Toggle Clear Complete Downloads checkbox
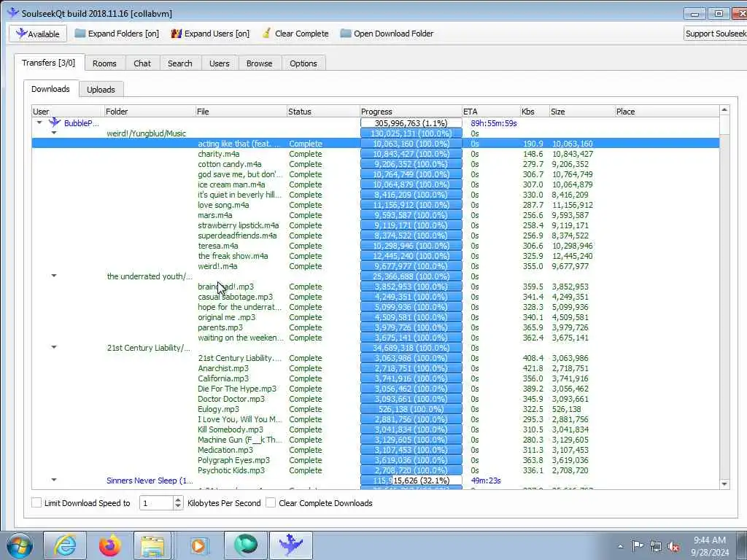 tap(271, 502)
